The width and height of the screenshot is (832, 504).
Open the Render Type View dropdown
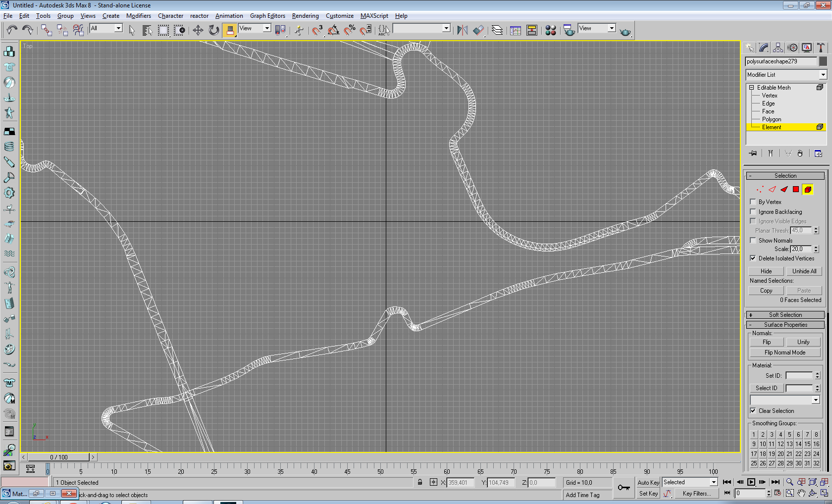pos(597,28)
